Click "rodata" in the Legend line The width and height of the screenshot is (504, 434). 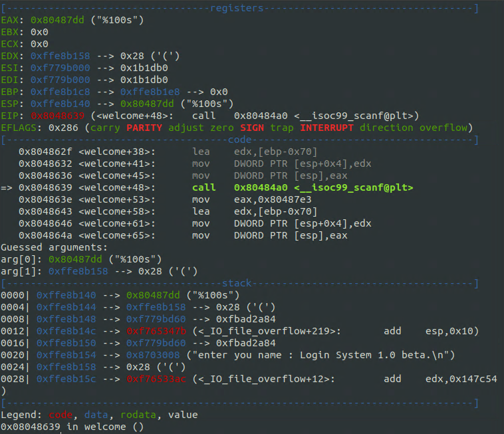click(138, 415)
